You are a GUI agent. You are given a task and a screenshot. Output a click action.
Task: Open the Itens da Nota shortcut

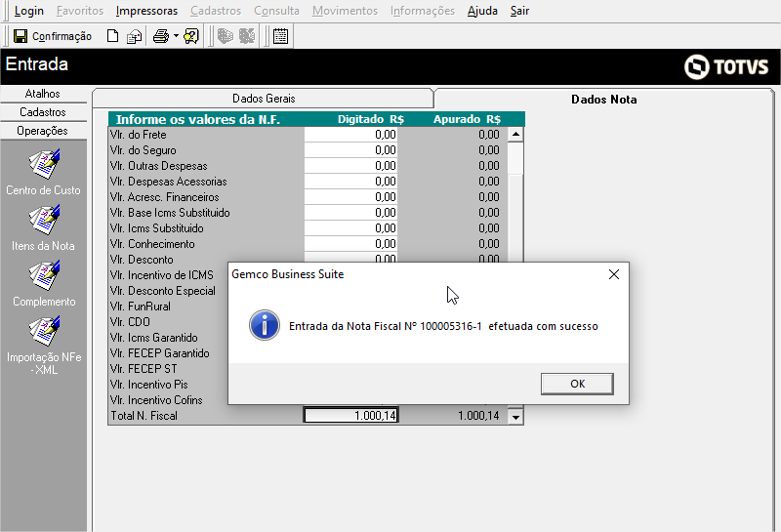click(x=44, y=228)
